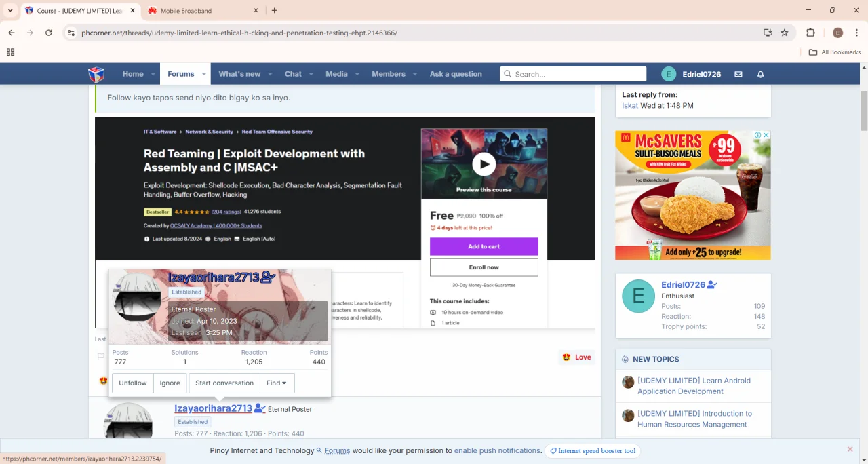The width and height of the screenshot is (868, 464).
Task: Open Learn Android Application Development topic
Action: pos(694,386)
